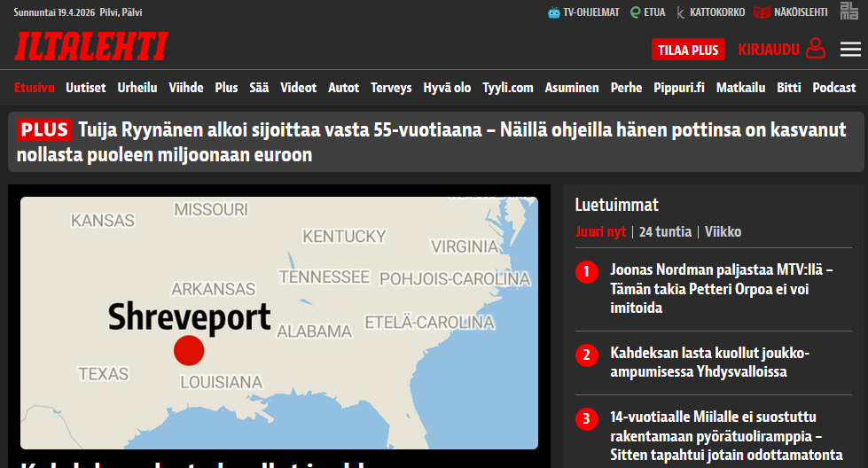Open the Asuminen section
Screen dimensions: 868x468
(x=572, y=88)
